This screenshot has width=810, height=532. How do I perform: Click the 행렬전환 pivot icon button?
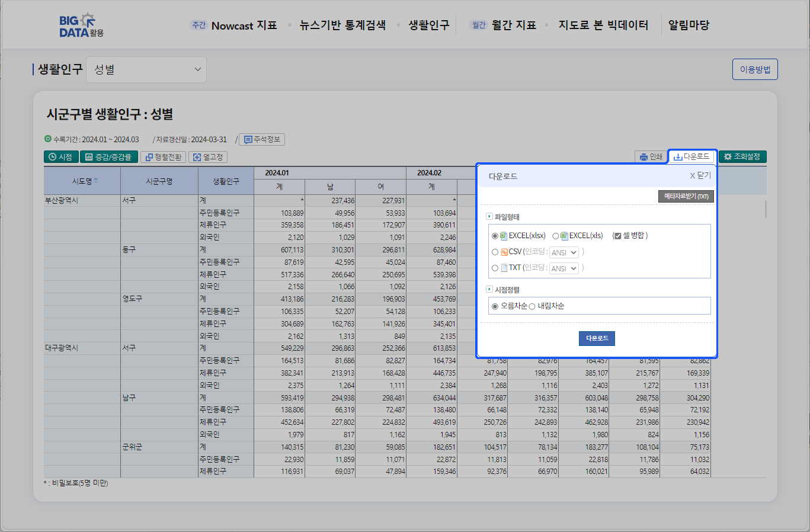point(163,157)
